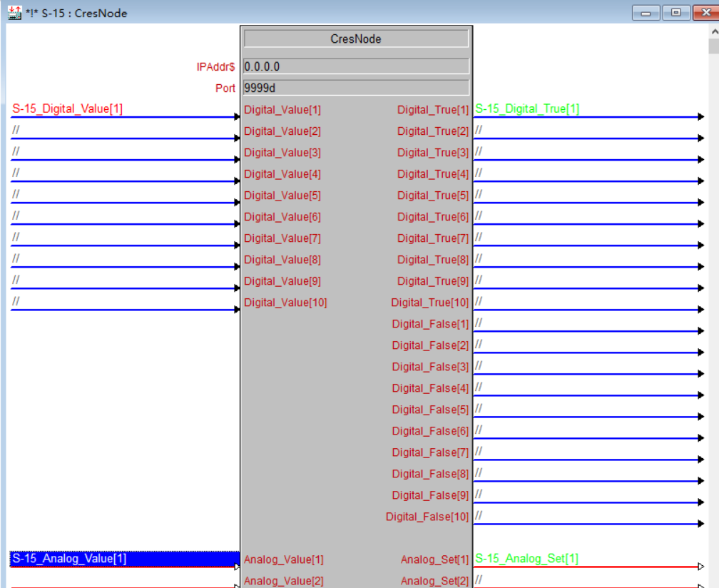Click the Digital_False[3] output label

tap(431, 367)
